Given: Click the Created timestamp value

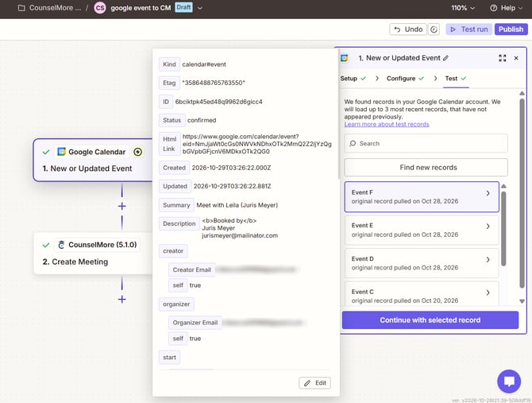Looking at the screenshot, I should click(x=231, y=168).
